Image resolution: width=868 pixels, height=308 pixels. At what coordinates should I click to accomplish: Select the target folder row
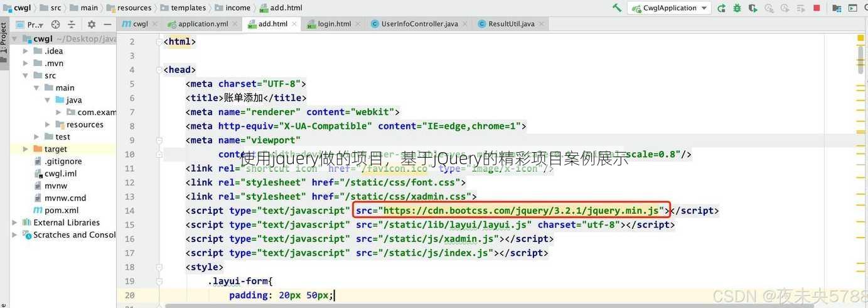[63, 149]
